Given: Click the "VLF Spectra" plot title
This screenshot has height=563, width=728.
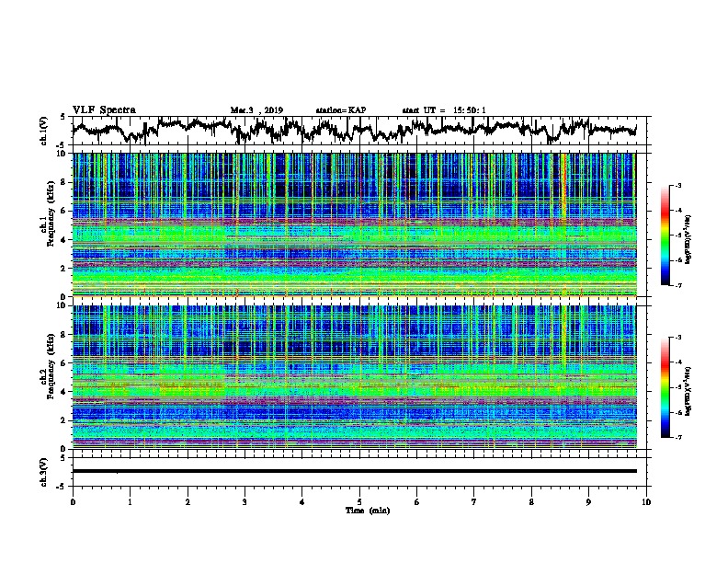Looking at the screenshot, I should [104, 110].
